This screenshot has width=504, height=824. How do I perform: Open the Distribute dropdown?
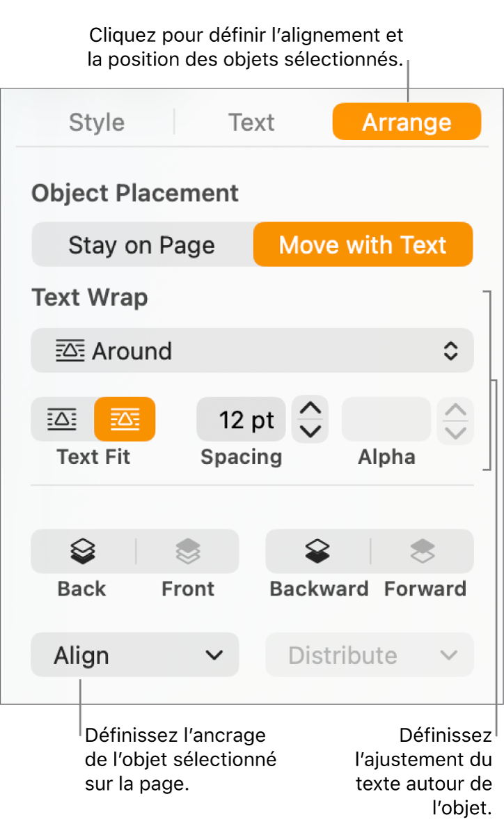[x=370, y=655]
